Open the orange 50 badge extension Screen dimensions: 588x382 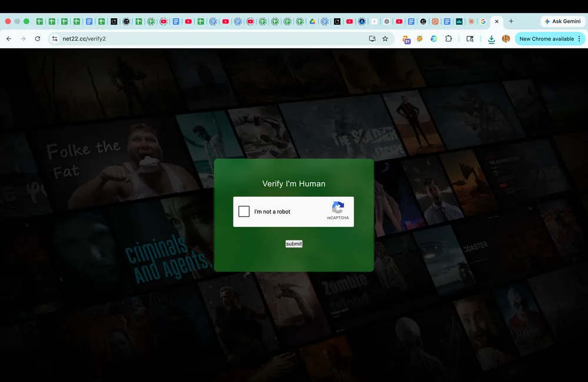(420, 39)
